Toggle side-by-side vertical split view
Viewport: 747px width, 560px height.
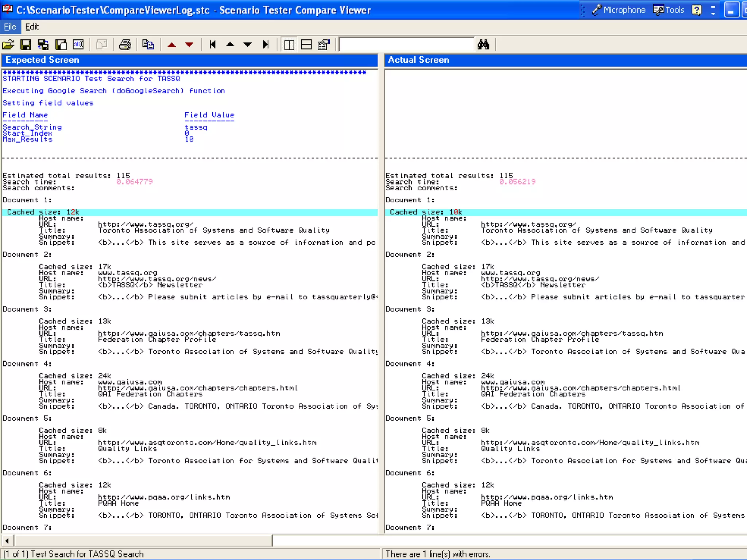[289, 44]
